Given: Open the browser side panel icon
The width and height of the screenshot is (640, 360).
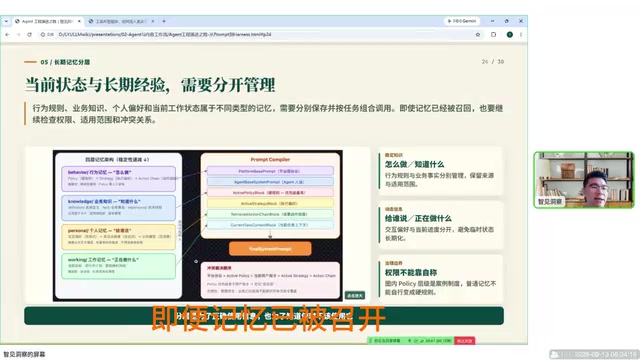Looking at the screenshot, I should click(x=493, y=35).
